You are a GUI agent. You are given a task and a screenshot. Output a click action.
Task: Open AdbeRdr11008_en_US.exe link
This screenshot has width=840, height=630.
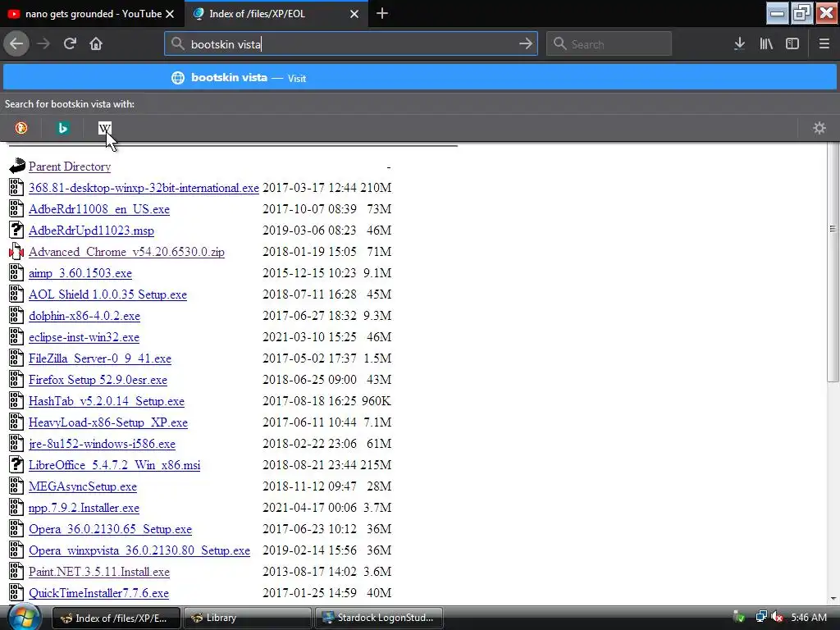99,209
